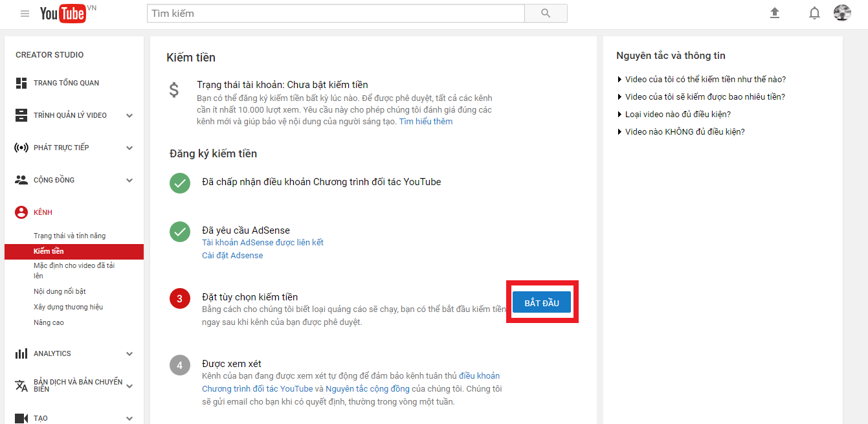Image resolution: width=868 pixels, height=424 pixels.
Task: Click the dollar sign account status icon
Action: [x=173, y=90]
